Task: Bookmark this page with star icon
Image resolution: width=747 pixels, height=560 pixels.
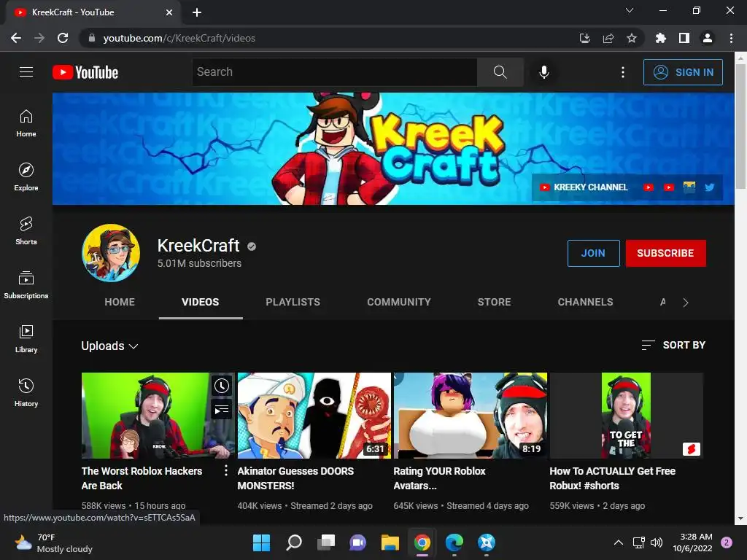Action: pyautogui.click(x=632, y=38)
